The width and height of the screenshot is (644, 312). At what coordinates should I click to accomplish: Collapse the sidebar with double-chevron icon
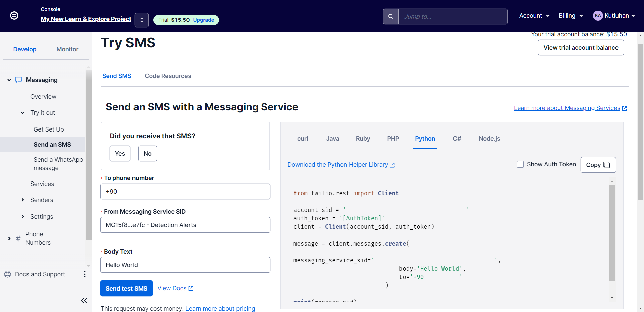[x=84, y=301]
